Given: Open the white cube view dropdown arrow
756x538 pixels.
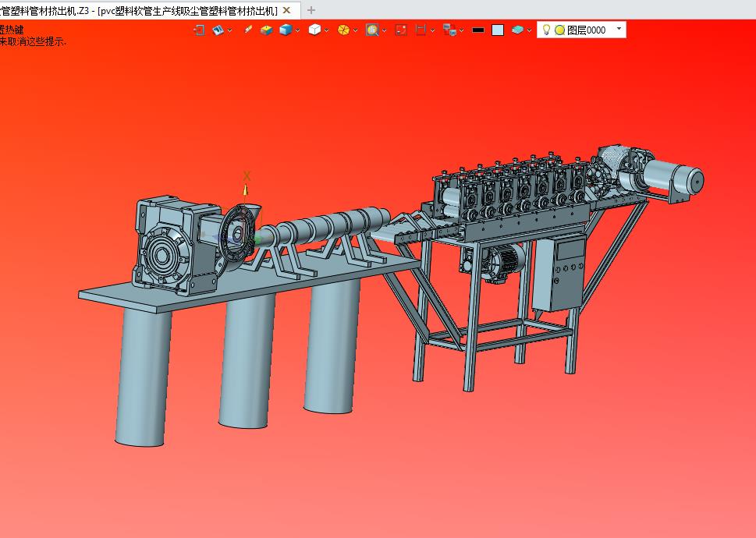Looking at the screenshot, I should (326, 30).
